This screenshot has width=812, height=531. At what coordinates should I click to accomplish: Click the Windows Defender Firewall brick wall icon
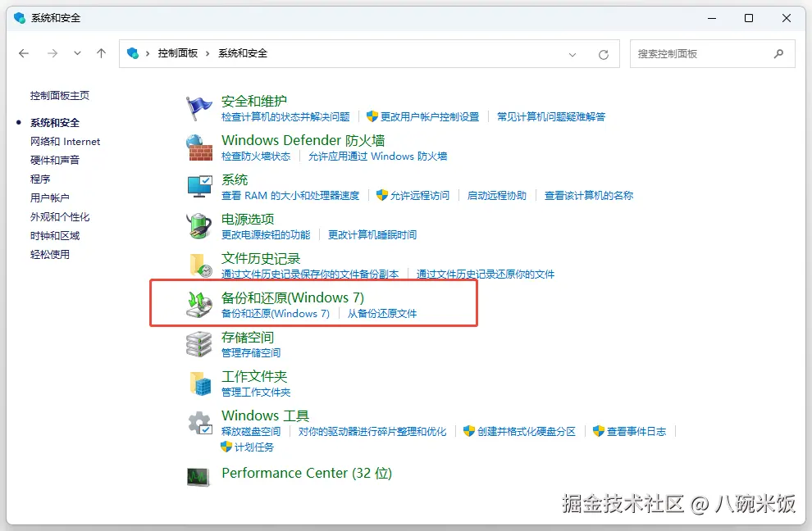[199, 148]
